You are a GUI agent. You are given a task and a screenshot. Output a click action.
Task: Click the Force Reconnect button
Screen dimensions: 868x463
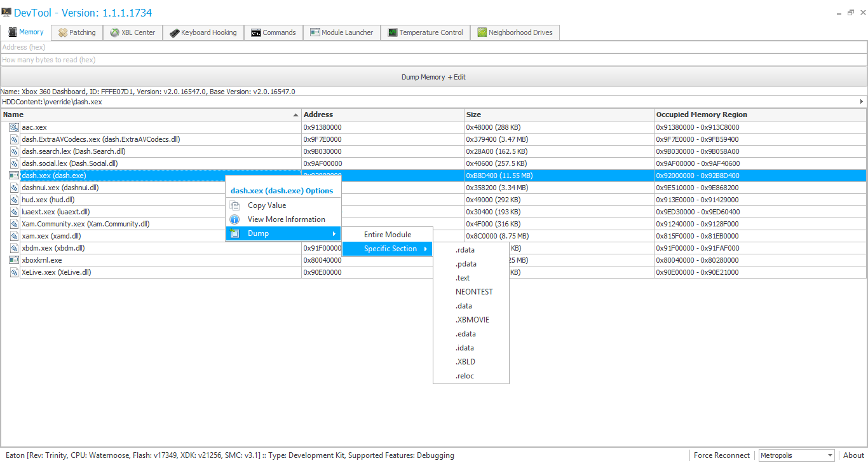pyautogui.click(x=722, y=455)
